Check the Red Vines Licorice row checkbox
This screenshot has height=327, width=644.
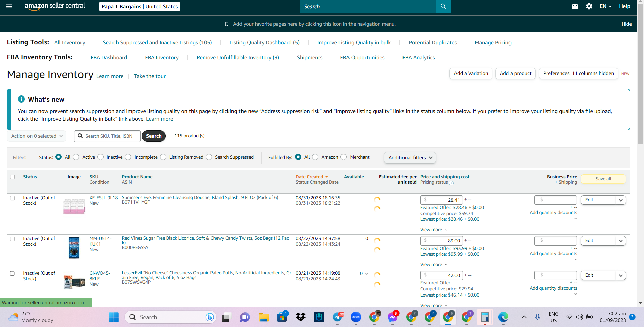click(12, 239)
